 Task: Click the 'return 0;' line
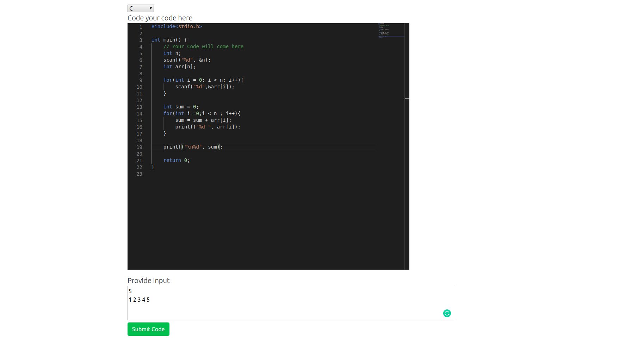coord(177,160)
